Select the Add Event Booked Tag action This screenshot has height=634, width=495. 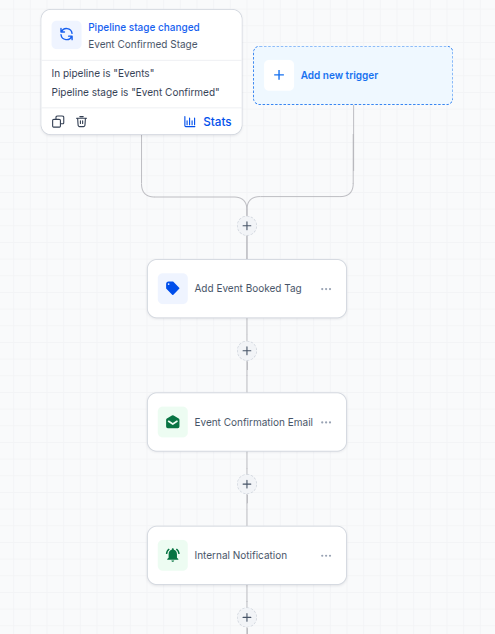247,289
